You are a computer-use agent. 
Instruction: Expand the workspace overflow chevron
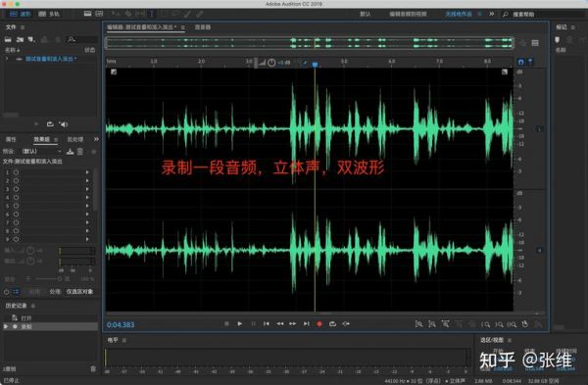[492, 14]
